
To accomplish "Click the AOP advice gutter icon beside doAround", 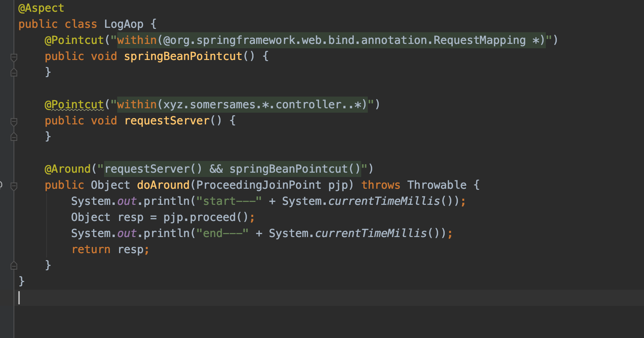I will click(1, 185).
